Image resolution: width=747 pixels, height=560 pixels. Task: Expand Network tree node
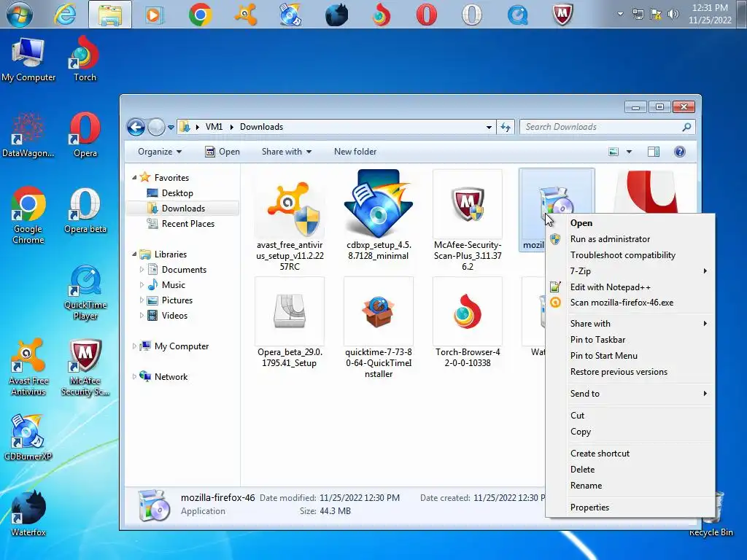[134, 377]
